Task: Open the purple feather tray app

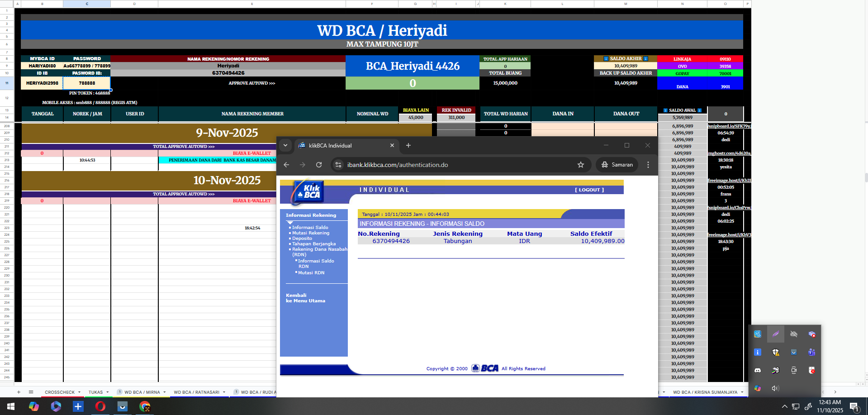Action: (776, 334)
